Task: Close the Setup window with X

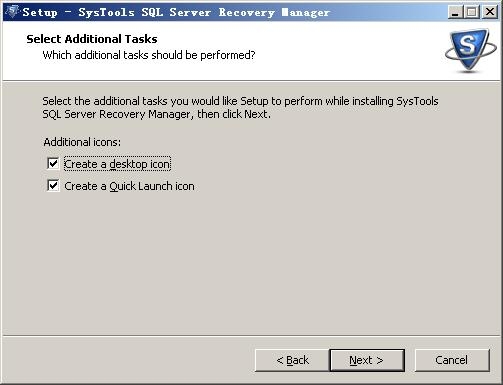Action: point(490,12)
